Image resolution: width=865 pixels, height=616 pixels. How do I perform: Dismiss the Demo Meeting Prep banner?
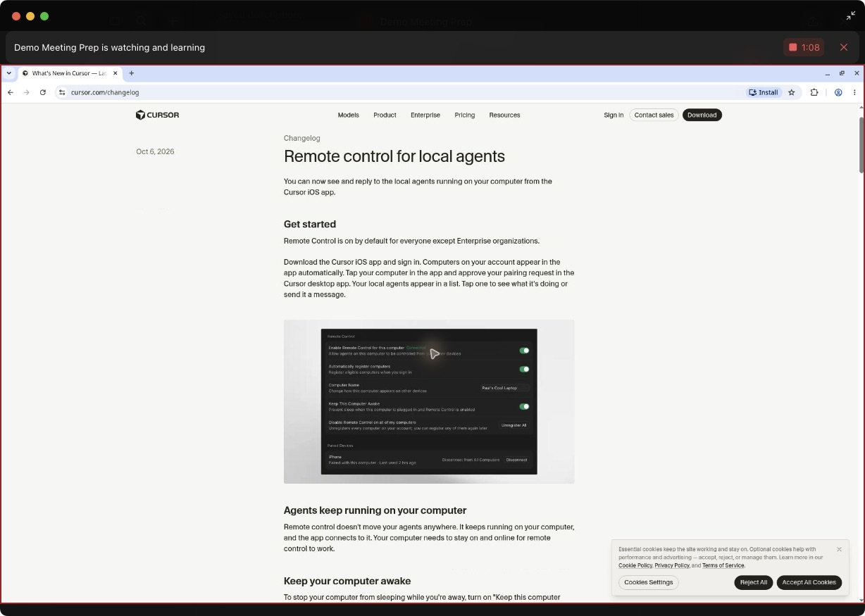coord(844,47)
